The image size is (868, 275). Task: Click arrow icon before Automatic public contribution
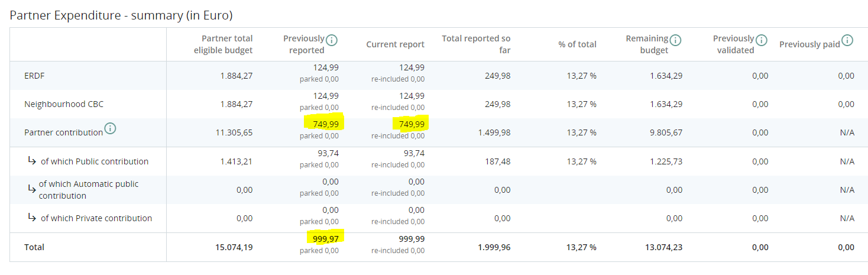point(32,189)
